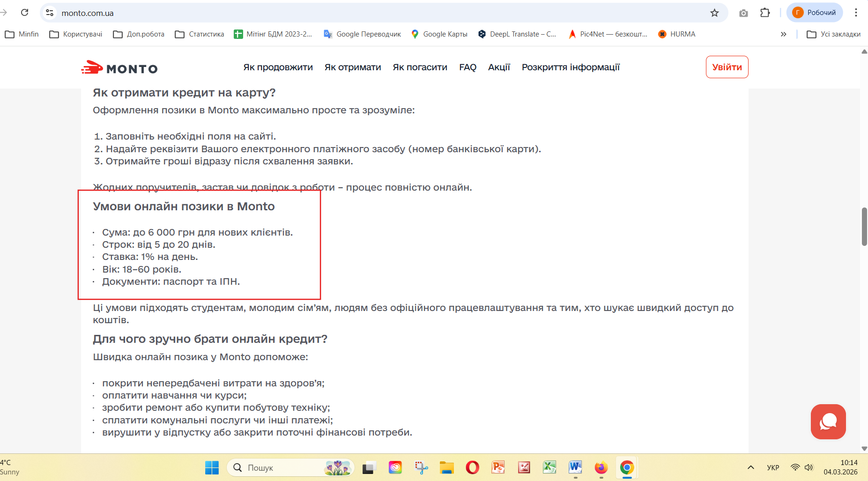This screenshot has height=481, width=868.
Task: Click the text Ставка: 1% на день
Action: [x=150, y=257]
